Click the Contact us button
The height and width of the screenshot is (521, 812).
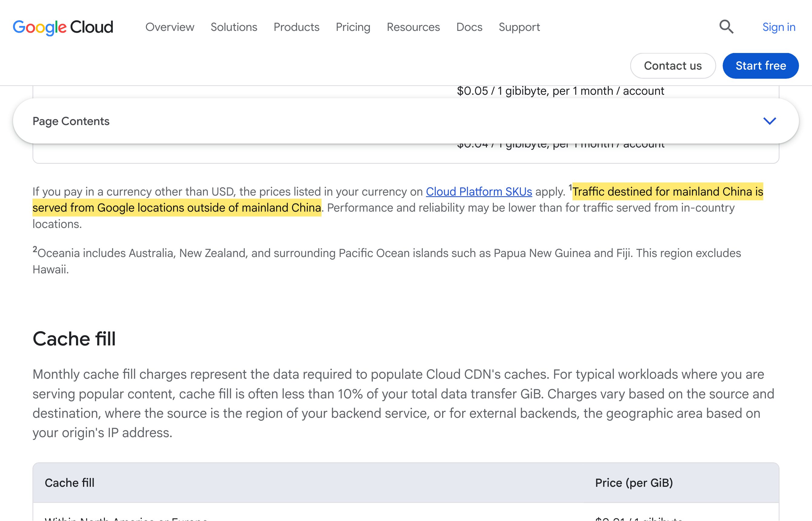(x=673, y=66)
